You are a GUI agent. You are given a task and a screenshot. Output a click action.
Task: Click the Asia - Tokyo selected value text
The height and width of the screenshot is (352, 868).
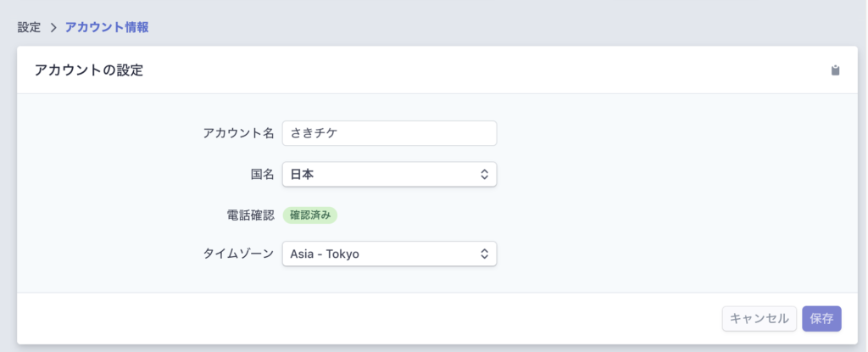(325, 254)
